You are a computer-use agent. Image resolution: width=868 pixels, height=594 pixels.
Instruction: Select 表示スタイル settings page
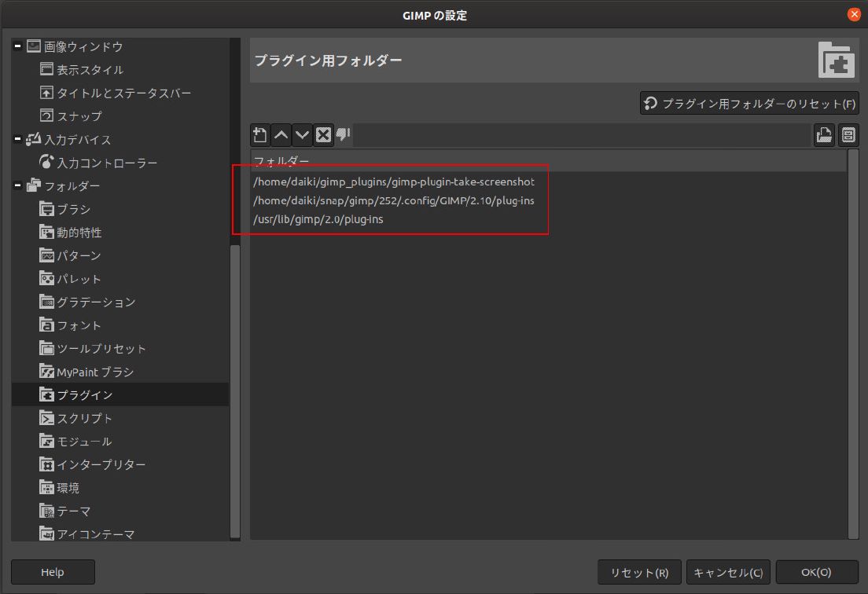pyautogui.click(x=90, y=70)
